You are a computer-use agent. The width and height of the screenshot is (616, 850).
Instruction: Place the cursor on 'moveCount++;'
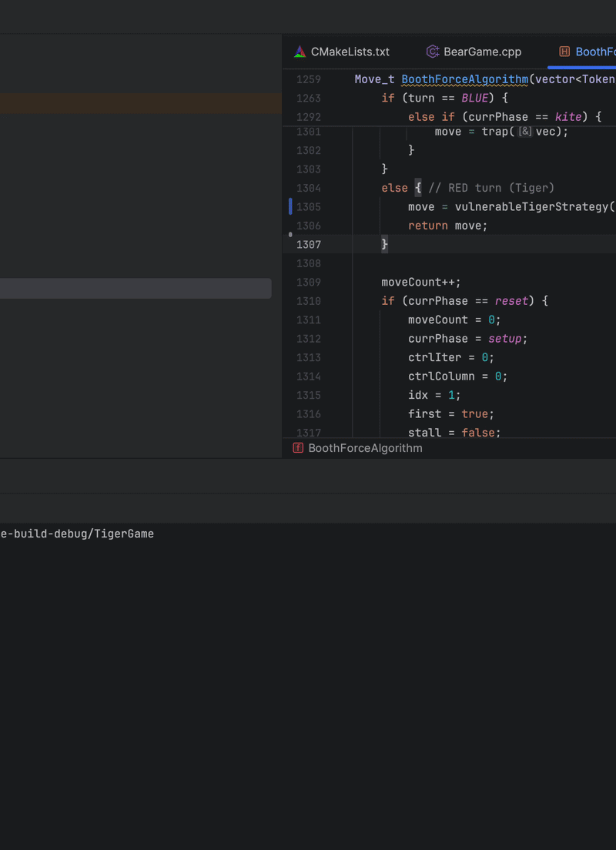point(421,283)
